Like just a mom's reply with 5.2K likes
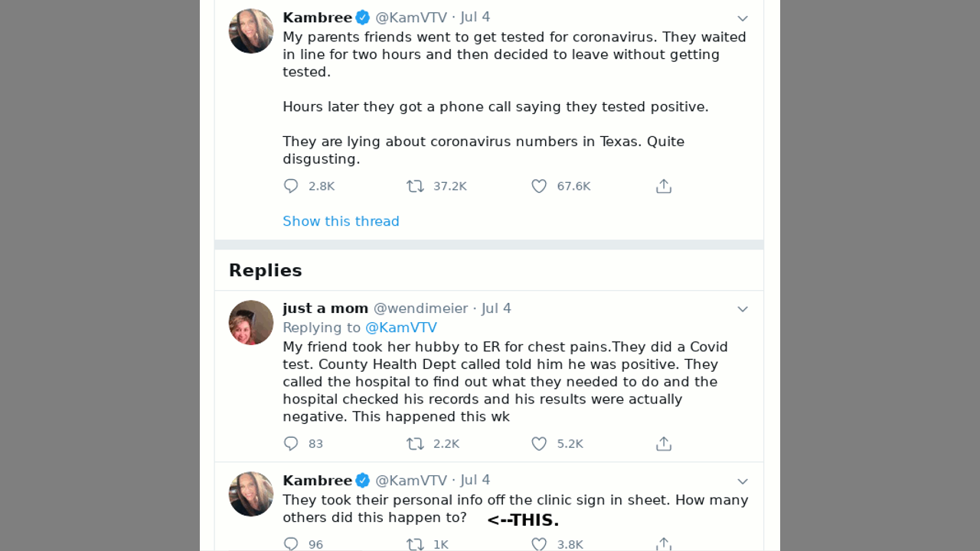Screen dimensions: 980x551 pyautogui.click(x=539, y=443)
